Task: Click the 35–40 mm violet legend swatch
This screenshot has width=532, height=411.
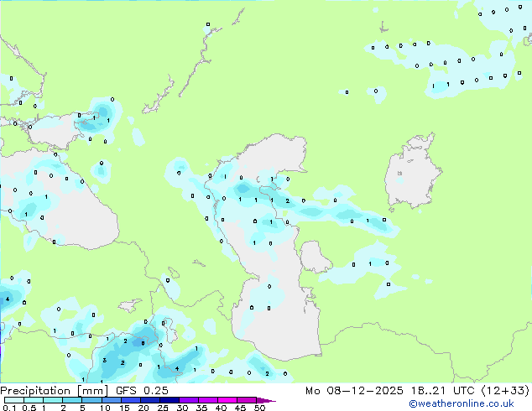Action: point(208,400)
